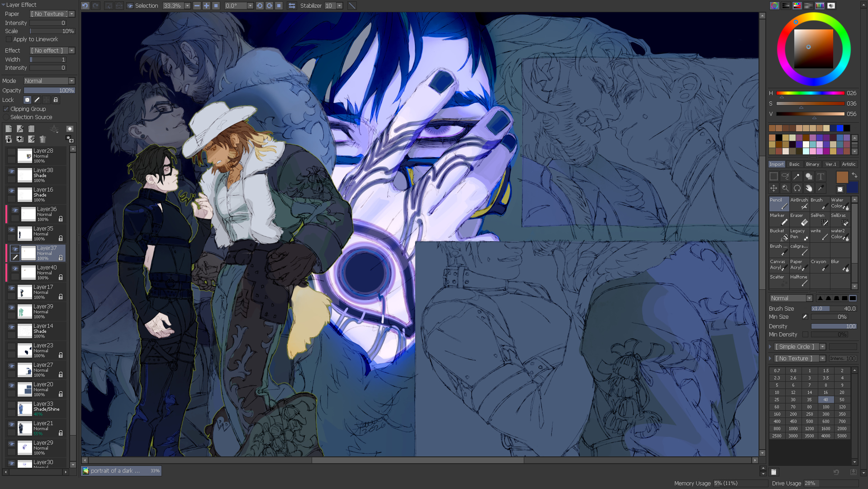
Task: Flip the canvas view horizontally
Action: pyautogui.click(x=292, y=6)
